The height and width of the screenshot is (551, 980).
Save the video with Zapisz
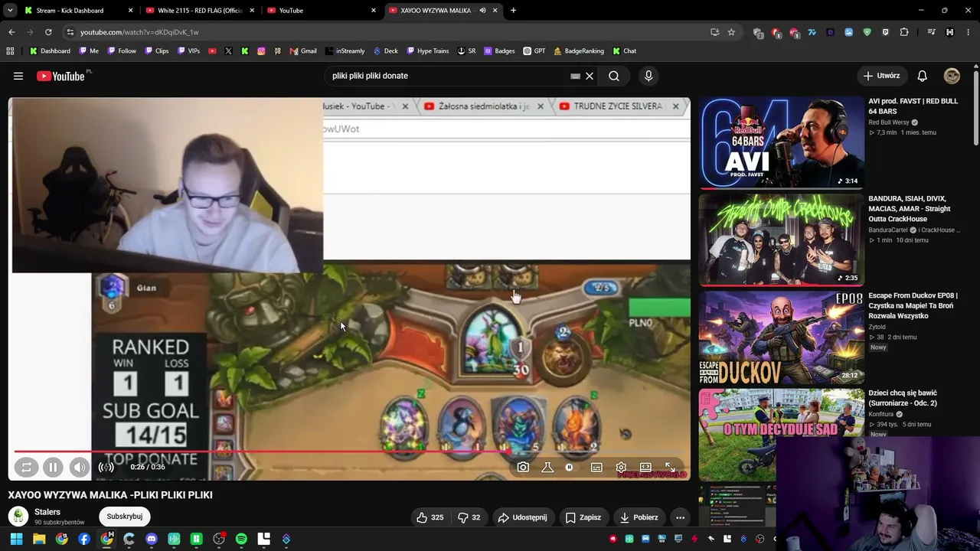583,517
